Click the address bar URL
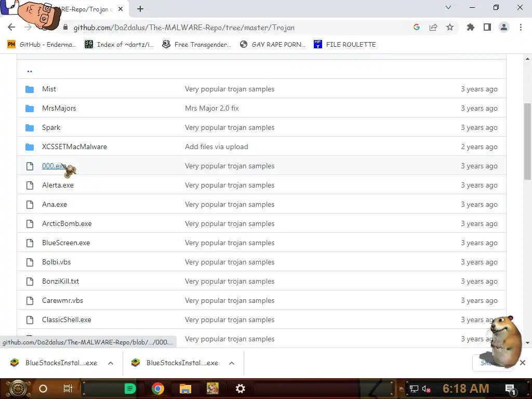 click(x=184, y=28)
